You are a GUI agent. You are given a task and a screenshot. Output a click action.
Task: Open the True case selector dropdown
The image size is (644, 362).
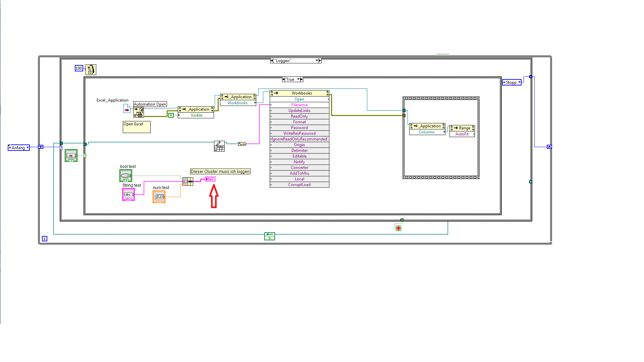298,79
